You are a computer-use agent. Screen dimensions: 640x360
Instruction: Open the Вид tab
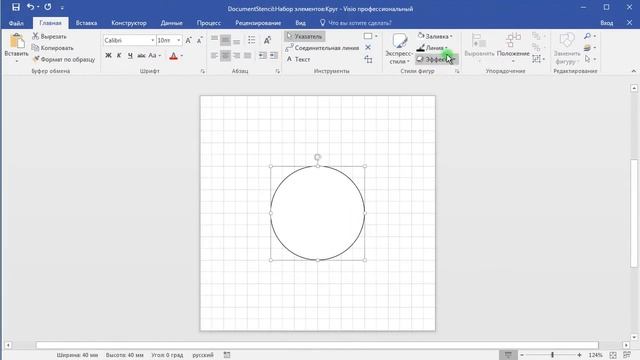(300, 23)
